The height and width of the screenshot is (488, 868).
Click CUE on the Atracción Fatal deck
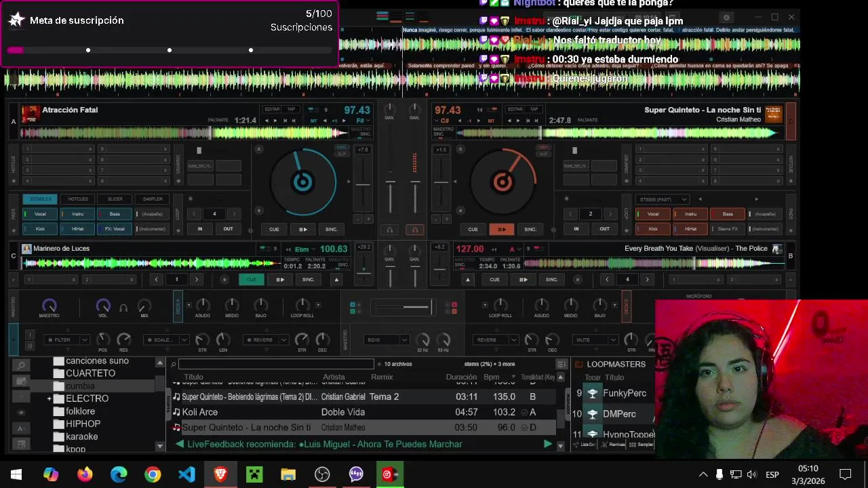(x=274, y=229)
